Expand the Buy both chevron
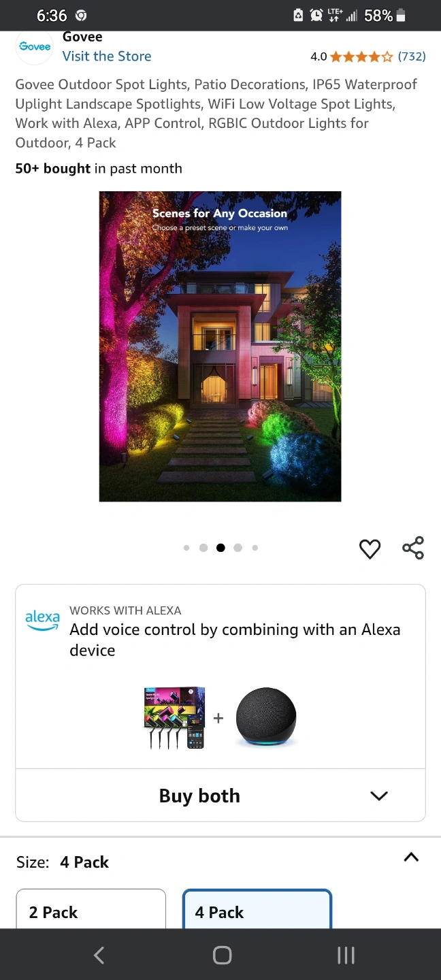This screenshot has width=441, height=980. tap(378, 796)
